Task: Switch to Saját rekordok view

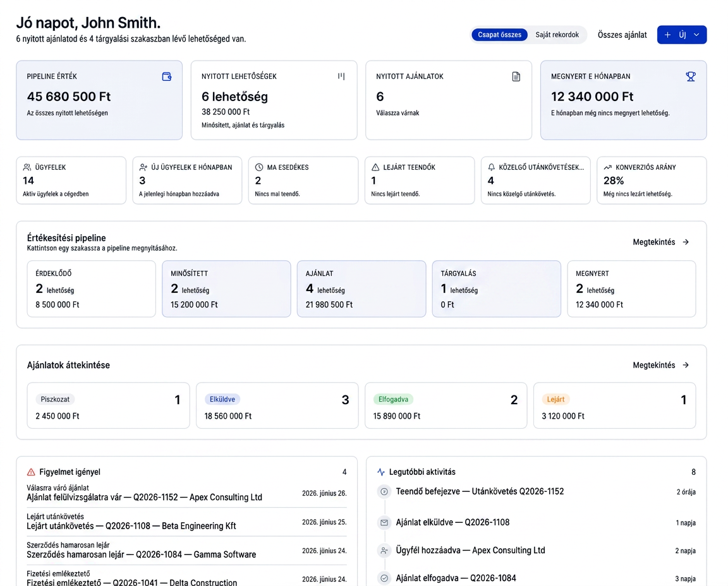Action: 557,35
